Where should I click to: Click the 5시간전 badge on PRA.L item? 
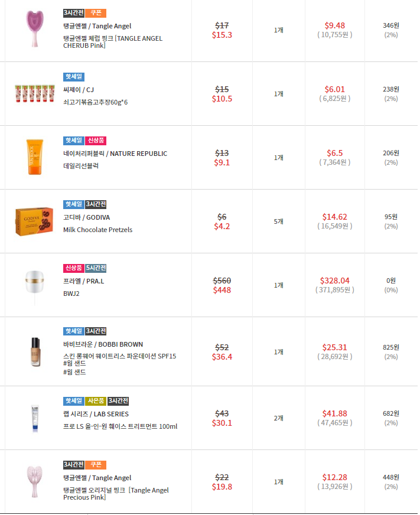point(96,268)
